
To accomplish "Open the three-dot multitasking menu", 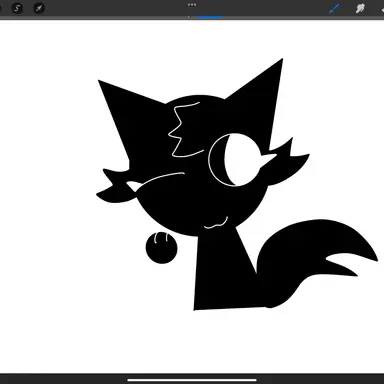I will (192, 5).
